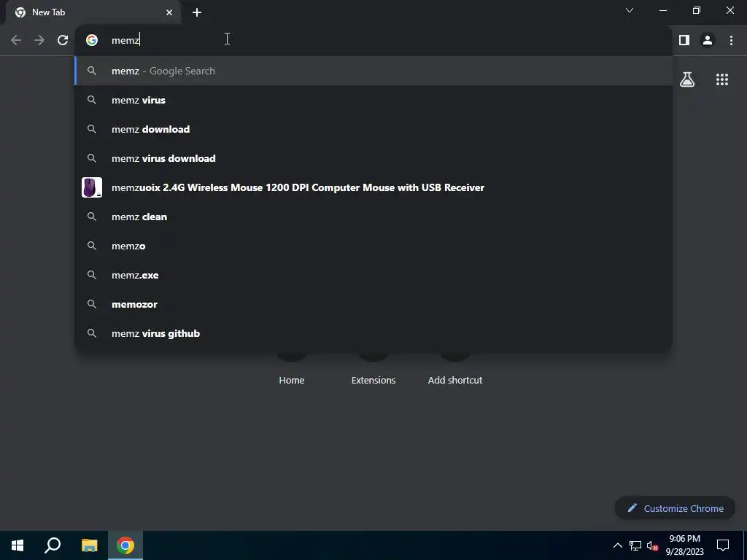Viewport: 747px width, 560px height.
Task: Select the 'memzo' suggestion
Action: (373, 246)
